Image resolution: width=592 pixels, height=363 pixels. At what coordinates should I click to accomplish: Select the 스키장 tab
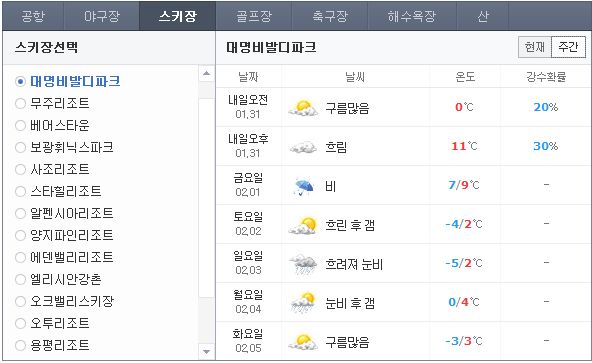177,16
